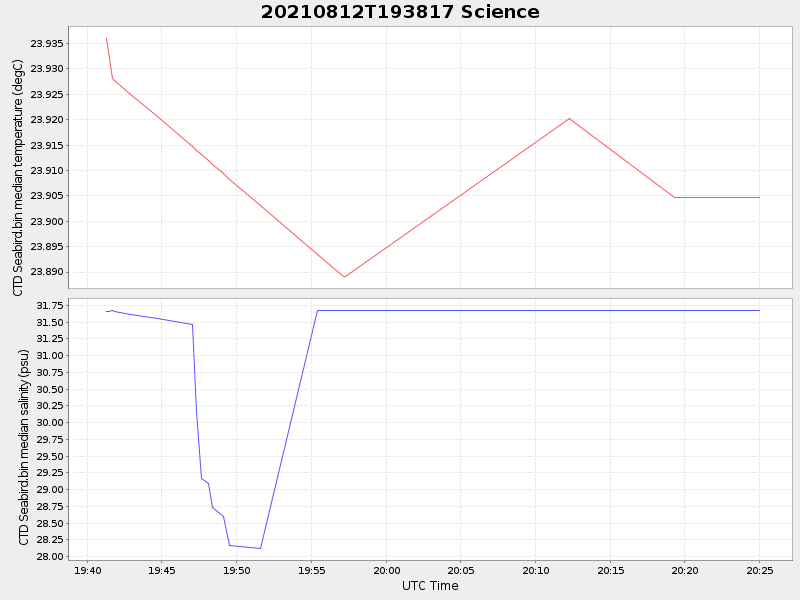The width and height of the screenshot is (800, 600).
Task: Click the temperature curve minimum near 19:57
Action: click(x=345, y=277)
